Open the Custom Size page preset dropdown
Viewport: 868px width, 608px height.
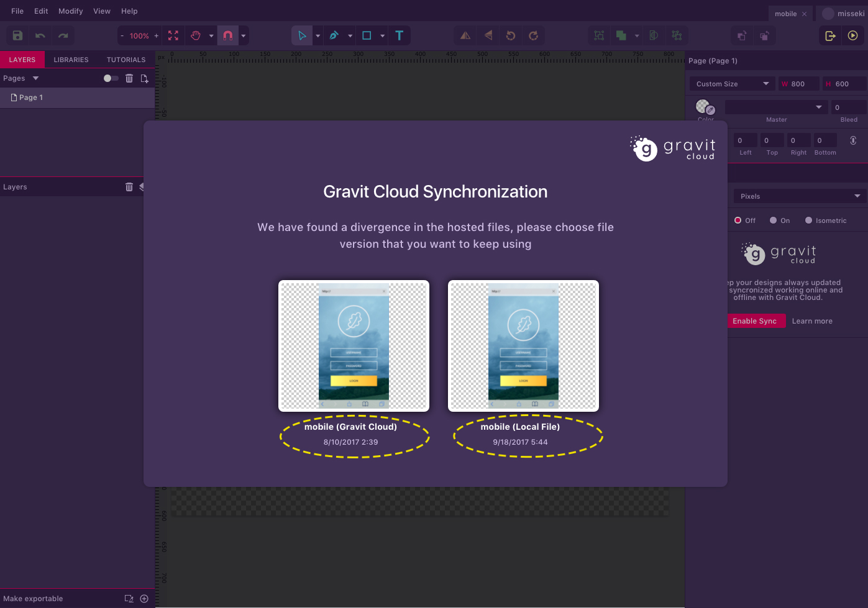click(733, 84)
